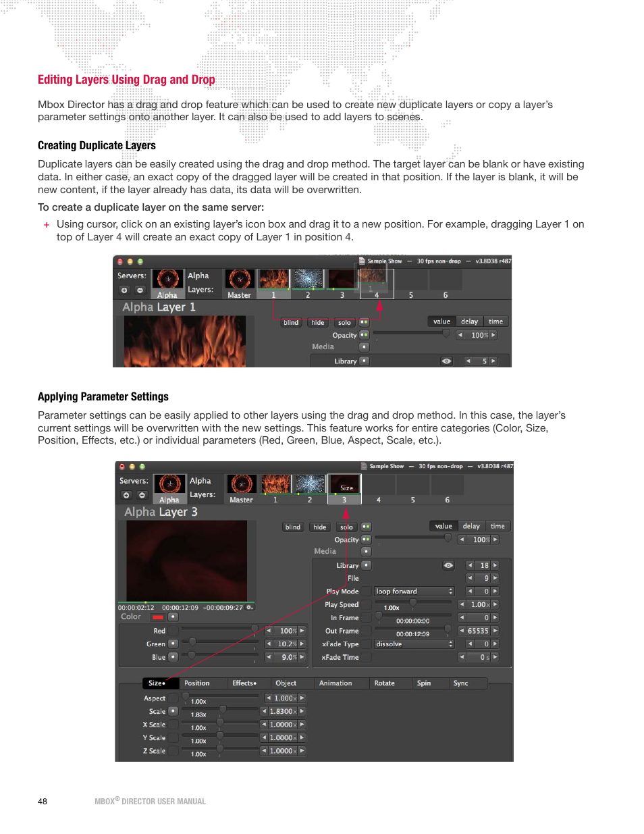
Task: Decrement File value 9 left arrow
Action: click(x=470, y=579)
